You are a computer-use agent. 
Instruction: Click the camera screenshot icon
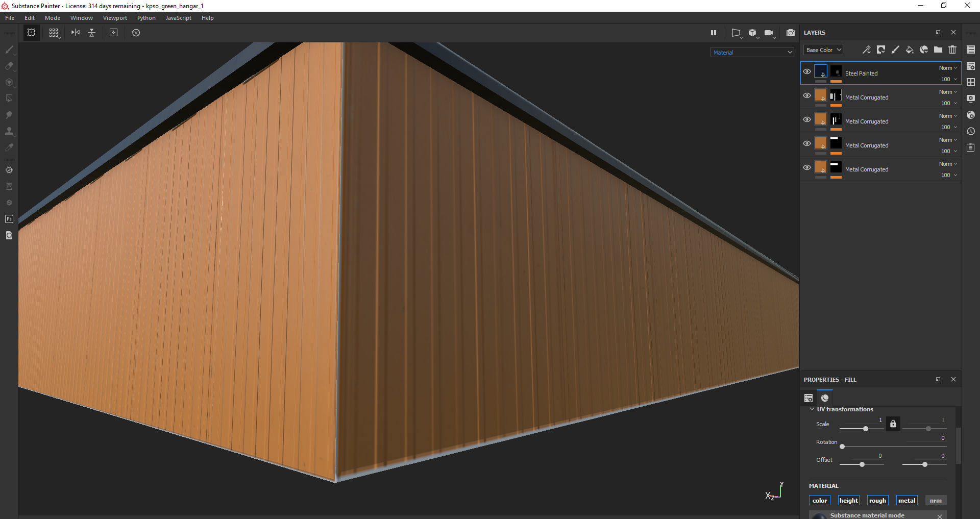point(790,33)
